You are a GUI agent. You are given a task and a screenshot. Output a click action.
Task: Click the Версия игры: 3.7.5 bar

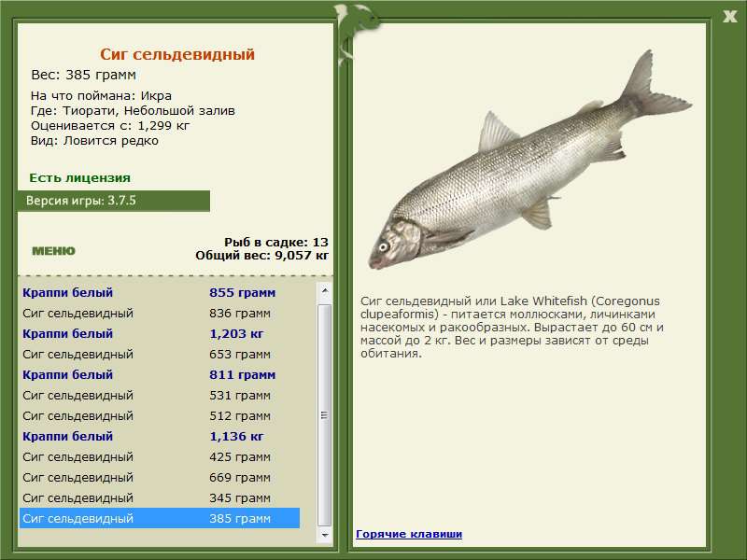(x=113, y=201)
